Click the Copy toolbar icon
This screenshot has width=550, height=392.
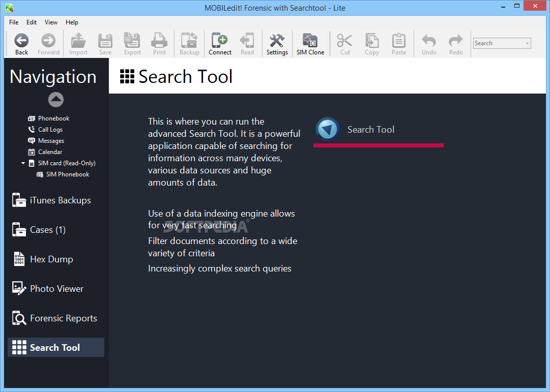click(x=372, y=44)
